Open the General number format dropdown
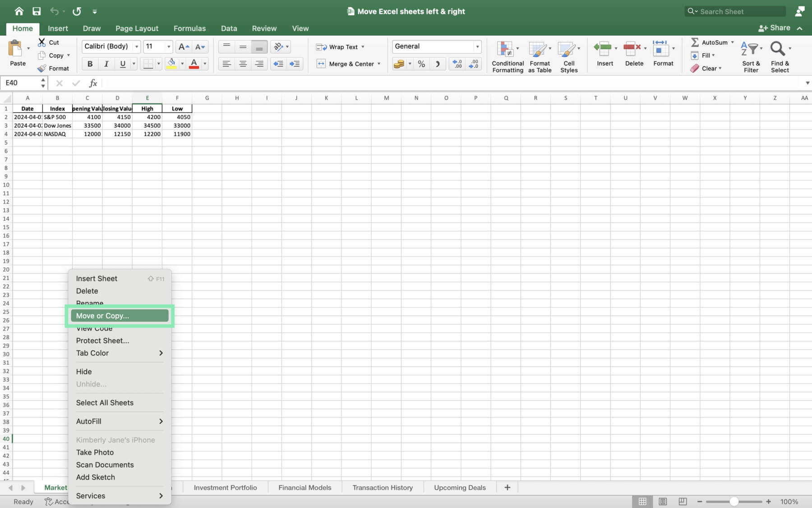 click(478, 46)
